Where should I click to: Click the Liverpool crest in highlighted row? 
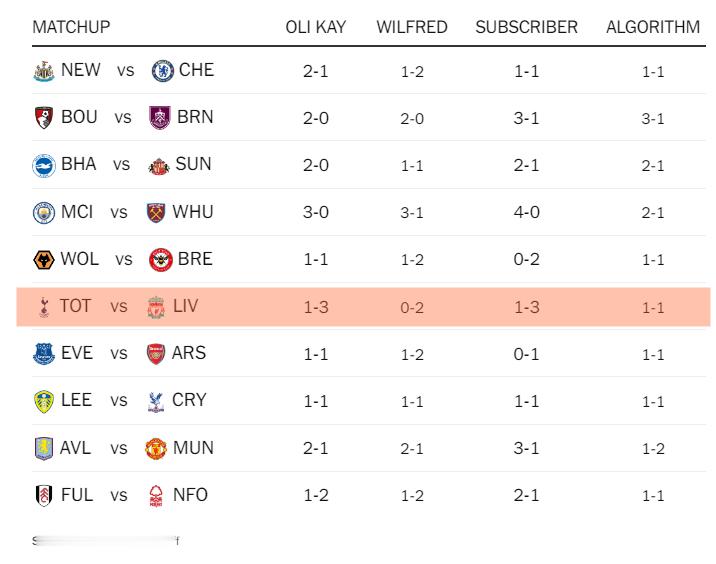click(155, 306)
